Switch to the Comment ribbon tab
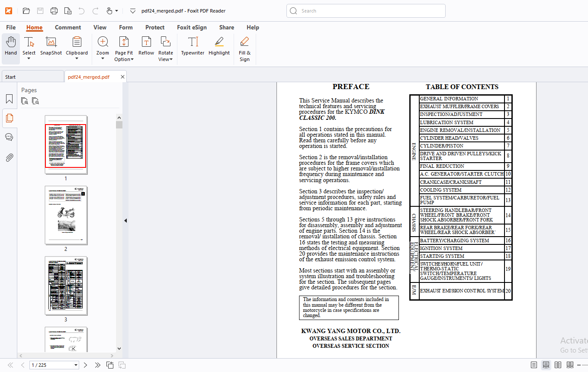Viewport: 588px width, 372px height. click(68, 27)
